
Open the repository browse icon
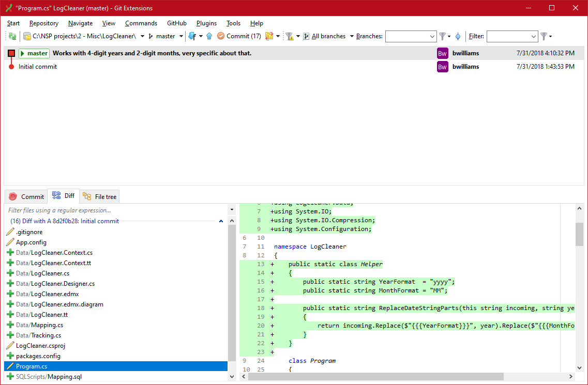[27, 36]
